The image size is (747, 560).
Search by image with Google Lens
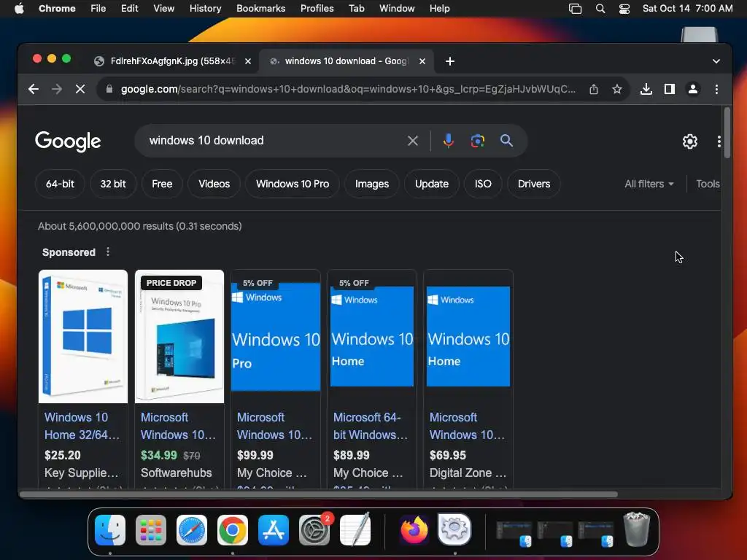tap(477, 141)
